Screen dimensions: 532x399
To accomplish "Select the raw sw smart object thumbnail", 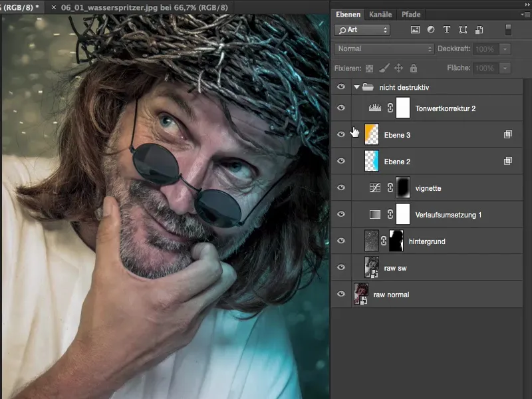I will click(x=372, y=267).
